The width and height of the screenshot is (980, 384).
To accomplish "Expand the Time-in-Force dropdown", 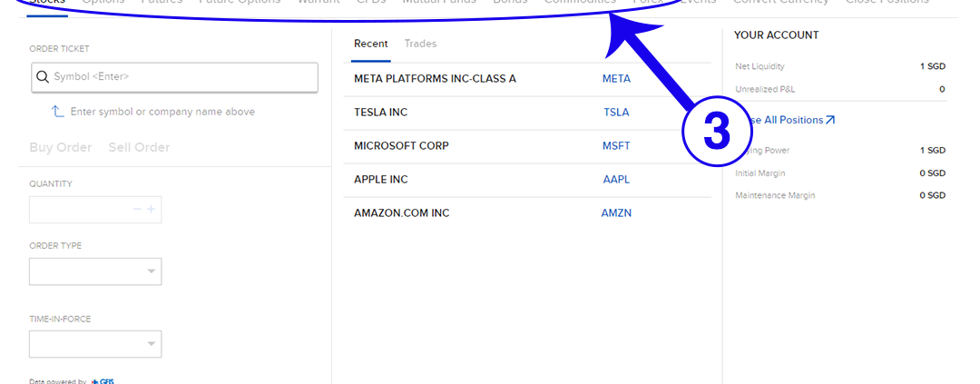I will click(x=95, y=344).
